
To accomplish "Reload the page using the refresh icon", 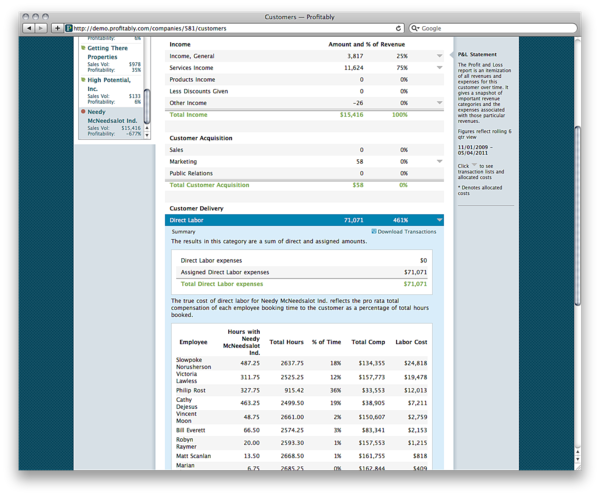I will pos(398,28).
